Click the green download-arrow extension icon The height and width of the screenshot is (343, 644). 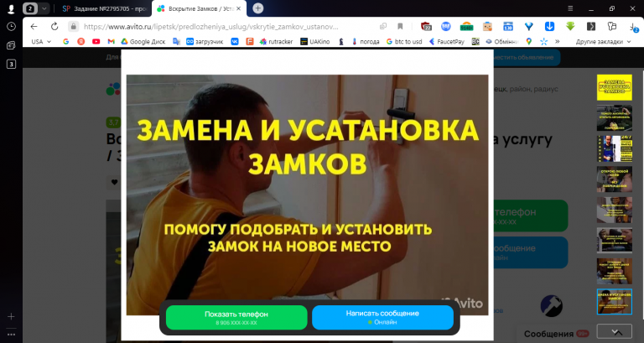point(570,27)
